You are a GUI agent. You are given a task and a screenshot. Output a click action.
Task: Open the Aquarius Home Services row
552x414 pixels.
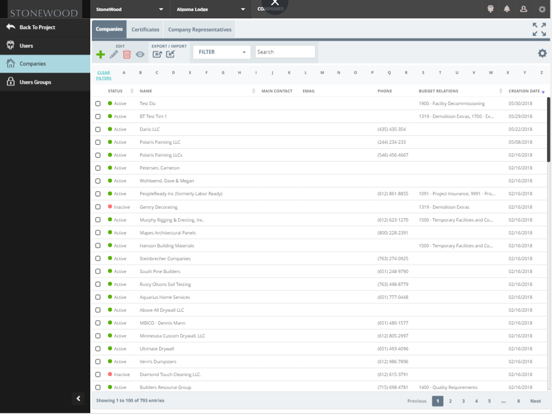pos(320,297)
